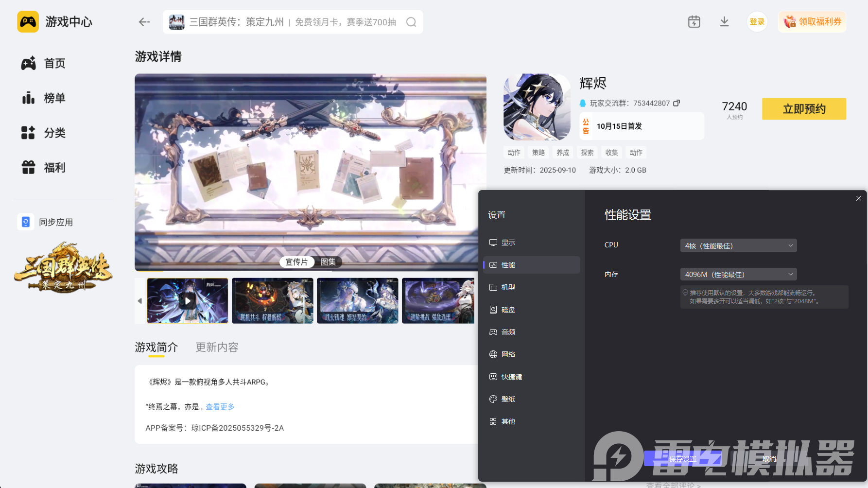Switch to 图集 gallery view

tap(329, 261)
